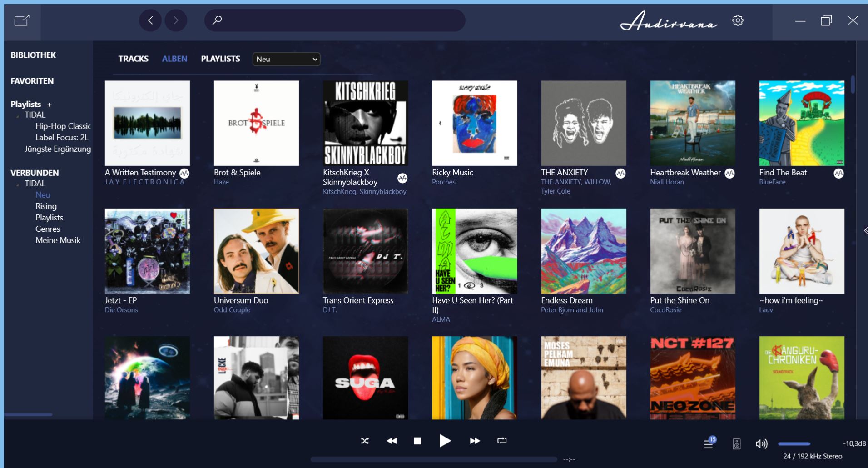Select Genres under TIDAL

[x=48, y=229]
